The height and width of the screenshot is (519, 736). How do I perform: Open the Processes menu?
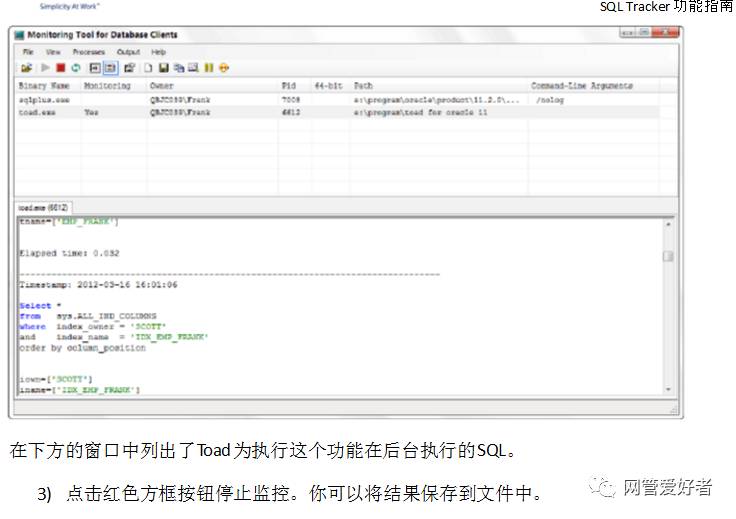(x=89, y=52)
